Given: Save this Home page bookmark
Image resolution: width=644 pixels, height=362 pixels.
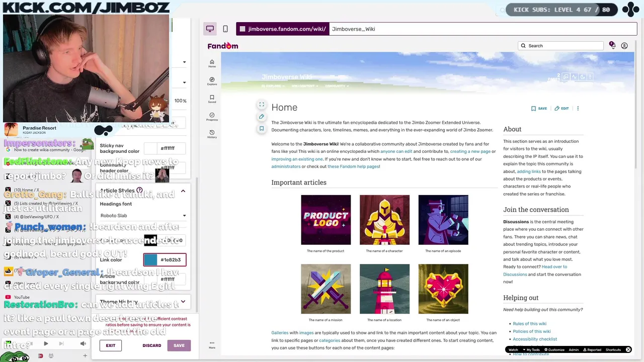Looking at the screenshot, I should click(539, 108).
